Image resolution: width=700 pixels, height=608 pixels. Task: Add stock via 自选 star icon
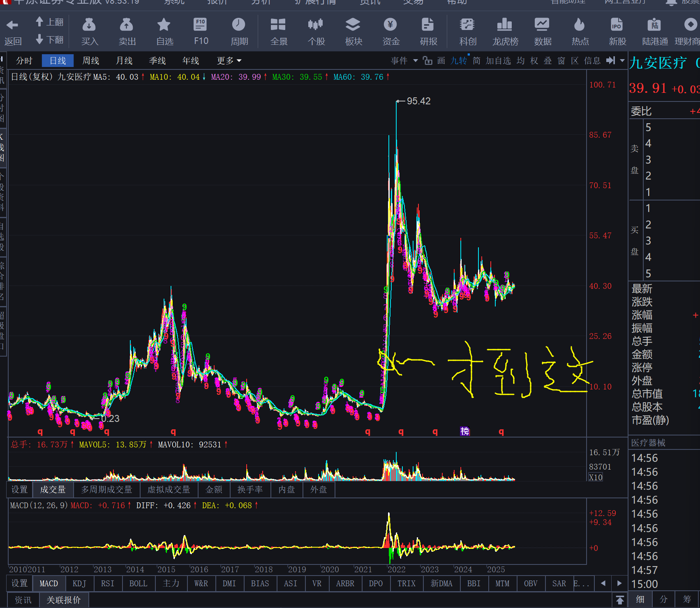[x=164, y=25]
